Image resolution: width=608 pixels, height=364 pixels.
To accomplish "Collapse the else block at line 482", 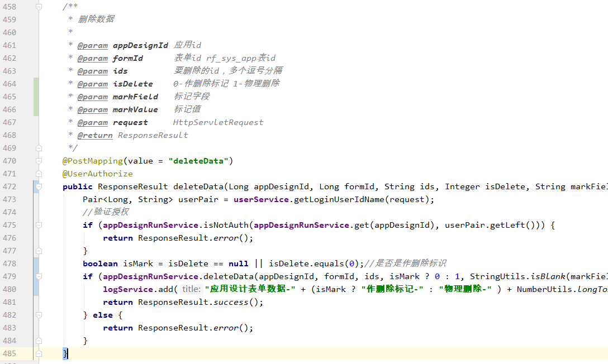I will tap(39, 315).
